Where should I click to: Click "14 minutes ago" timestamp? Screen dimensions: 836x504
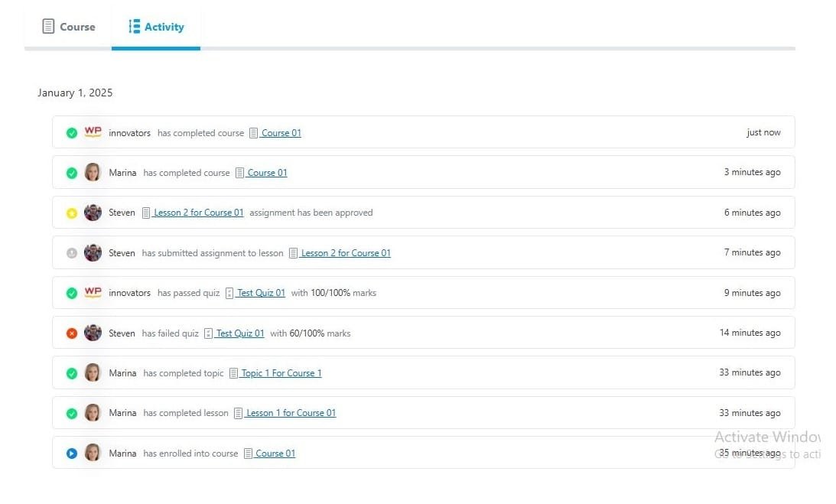(750, 332)
